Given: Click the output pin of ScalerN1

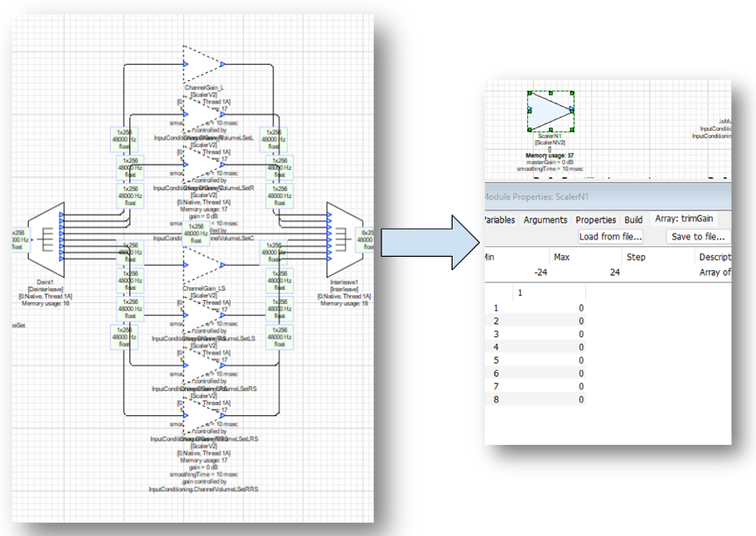Looking at the screenshot, I should point(571,110).
